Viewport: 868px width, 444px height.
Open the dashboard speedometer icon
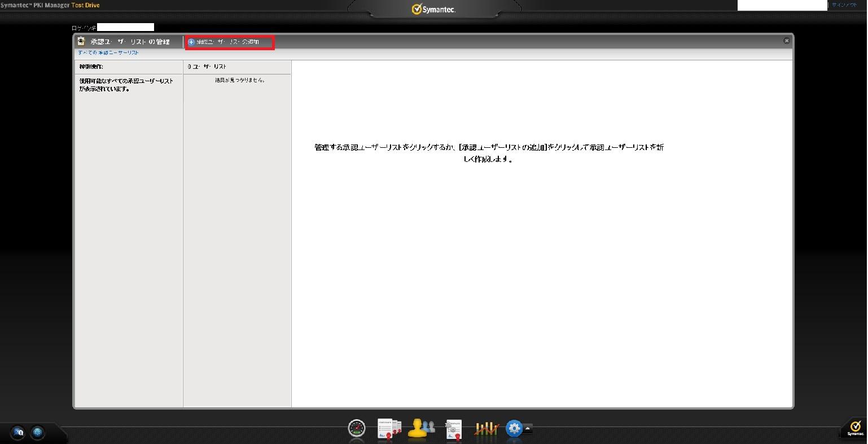point(357,429)
